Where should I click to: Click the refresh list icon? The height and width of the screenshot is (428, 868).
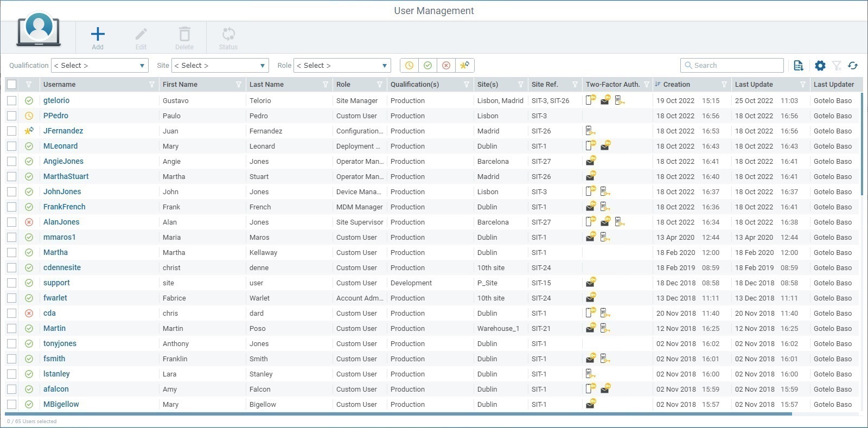[x=853, y=65]
